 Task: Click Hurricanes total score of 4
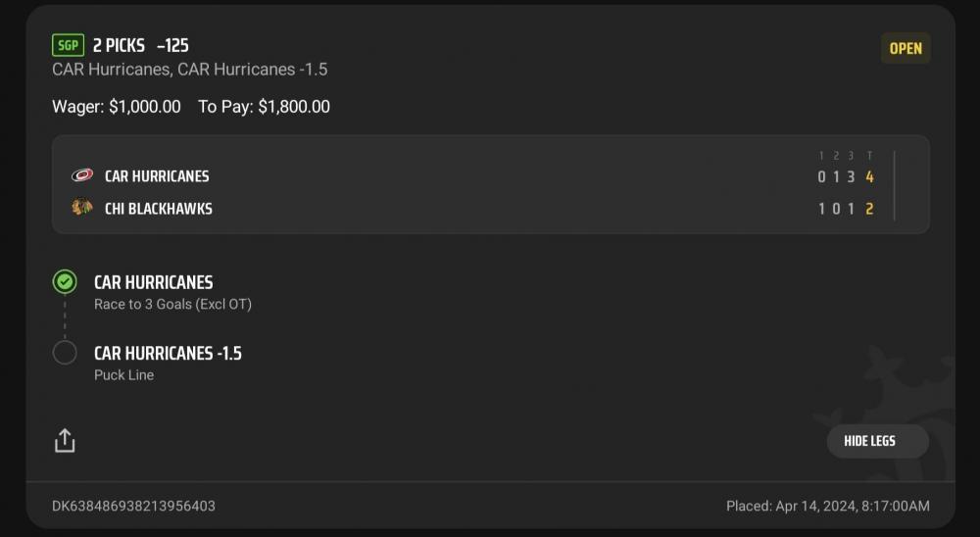(x=869, y=177)
